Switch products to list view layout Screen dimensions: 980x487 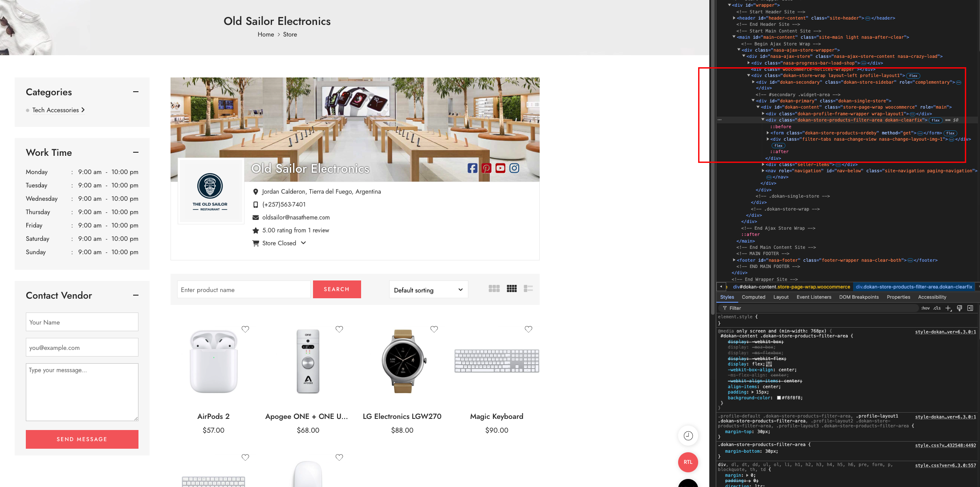pyautogui.click(x=529, y=288)
